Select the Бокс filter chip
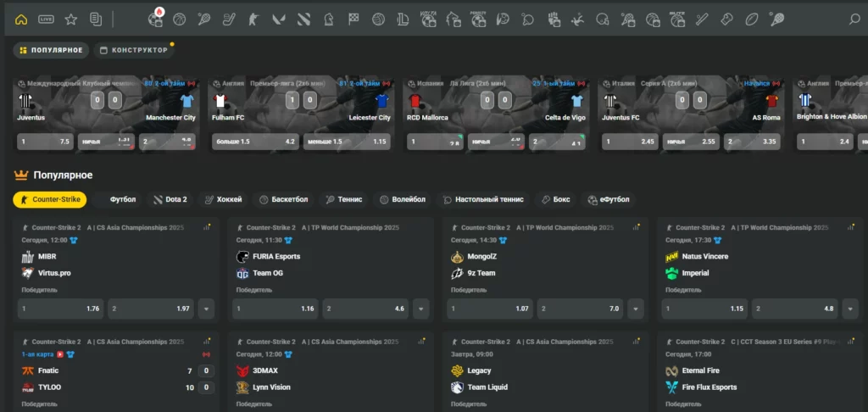The width and height of the screenshot is (868, 412). tap(555, 199)
